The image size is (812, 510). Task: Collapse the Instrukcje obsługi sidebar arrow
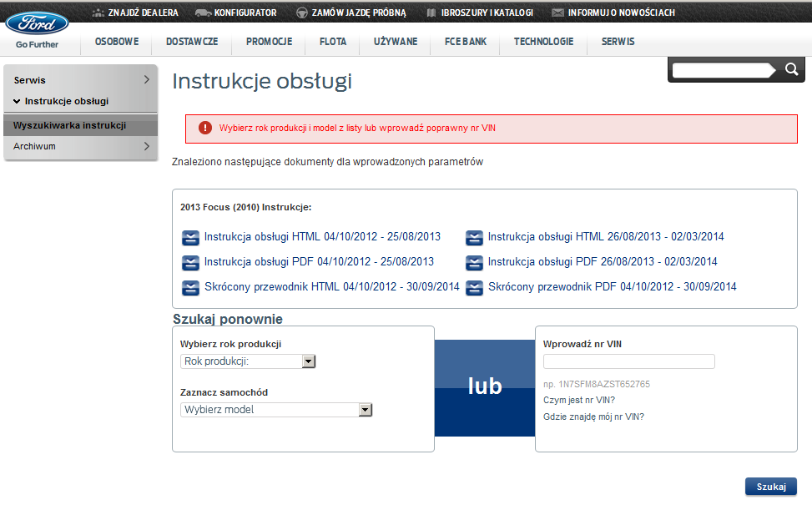(x=17, y=102)
